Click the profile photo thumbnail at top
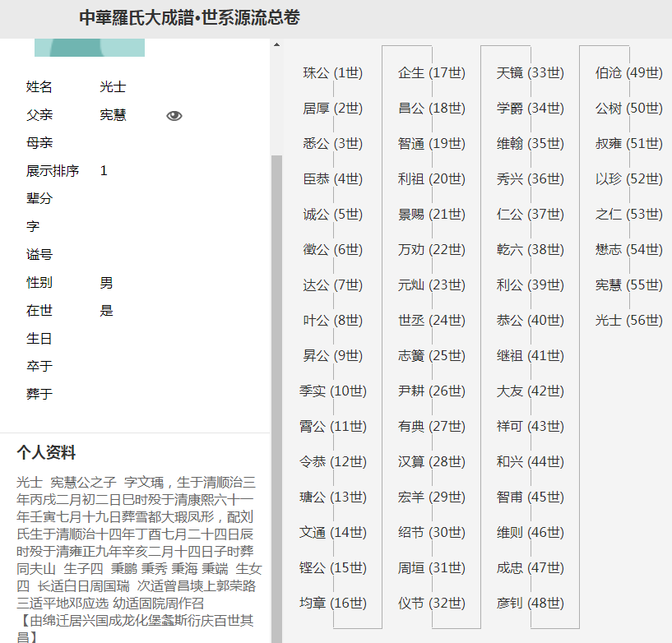 [x=90, y=48]
